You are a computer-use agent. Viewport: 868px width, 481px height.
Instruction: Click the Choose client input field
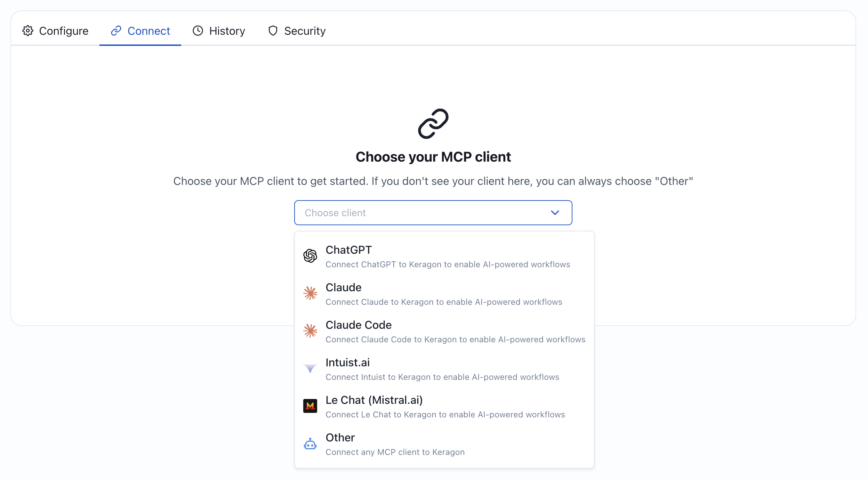point(433,213)
